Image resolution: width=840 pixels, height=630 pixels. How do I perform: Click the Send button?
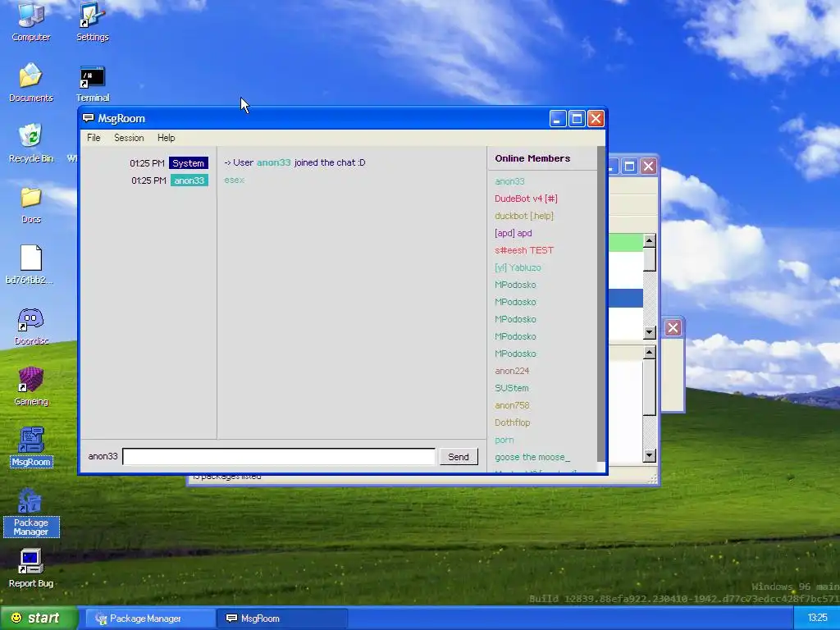click(x=458, y=456)
